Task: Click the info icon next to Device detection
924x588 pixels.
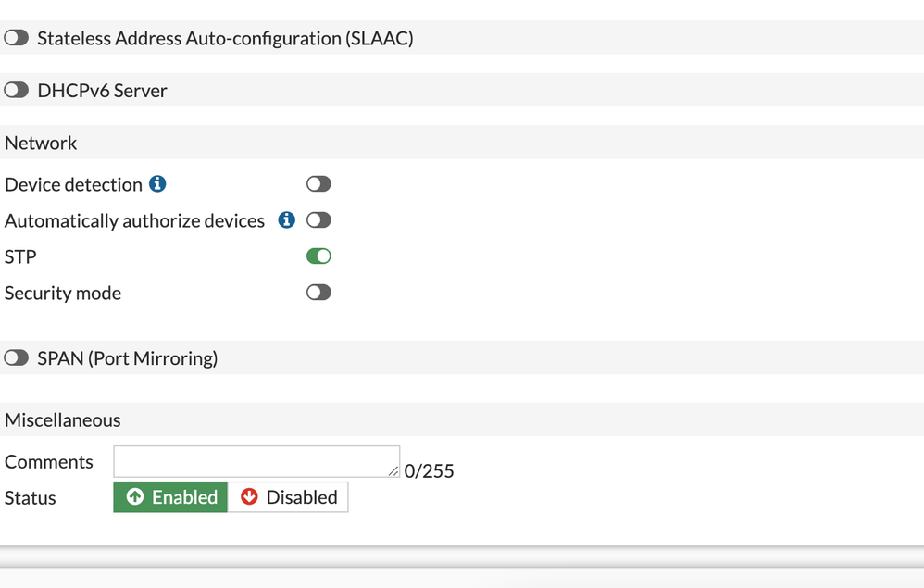Action: coord(158,183)
